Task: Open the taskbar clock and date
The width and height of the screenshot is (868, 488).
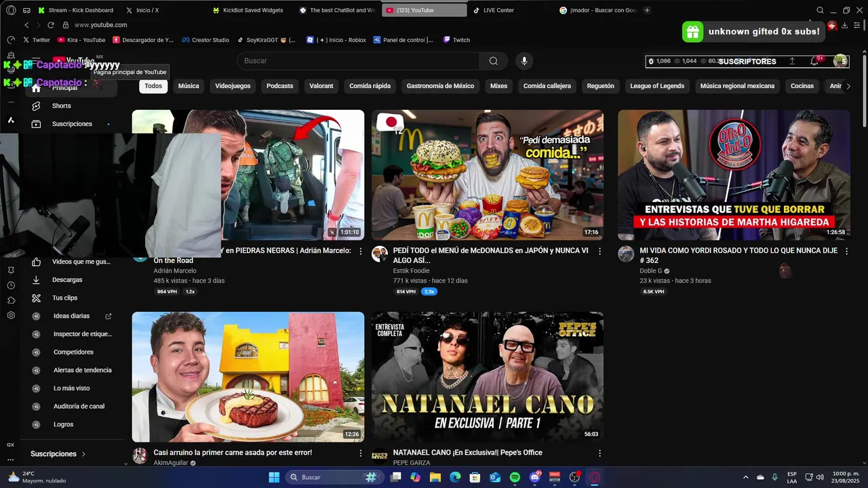Action: [x=846, y=477]
